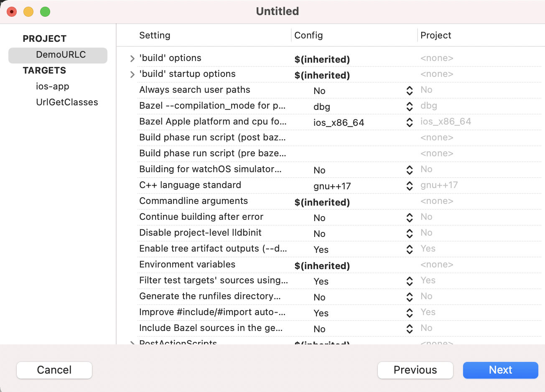The height and width of the screenshot is (392, 545).
Task: Open the Bazel --compilation_mode selector
Action: (409, 106)
